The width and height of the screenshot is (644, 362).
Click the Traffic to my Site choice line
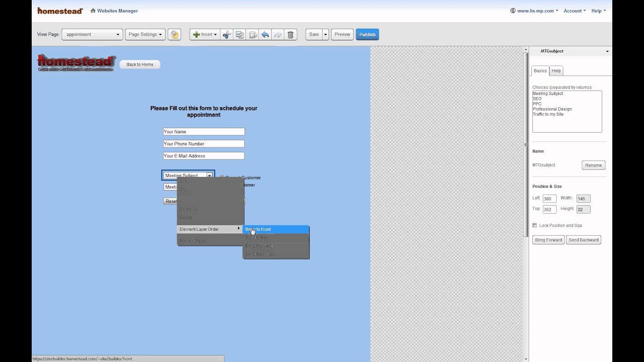point(548,114)
